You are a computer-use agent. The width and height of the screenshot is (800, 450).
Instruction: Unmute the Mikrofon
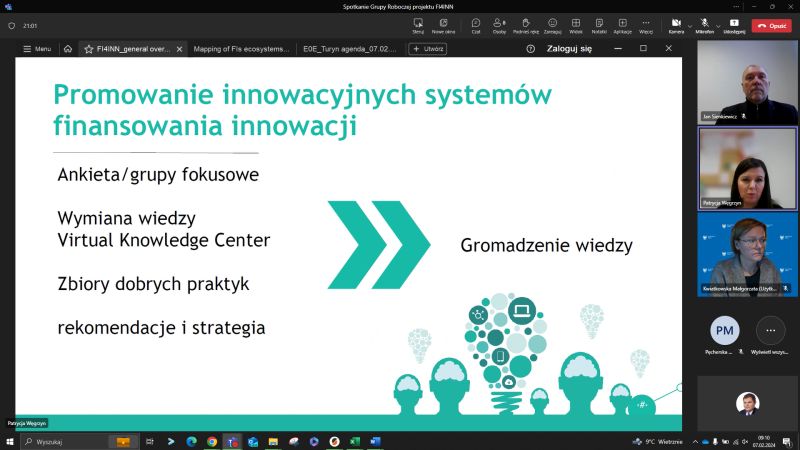tap(705, 26)
